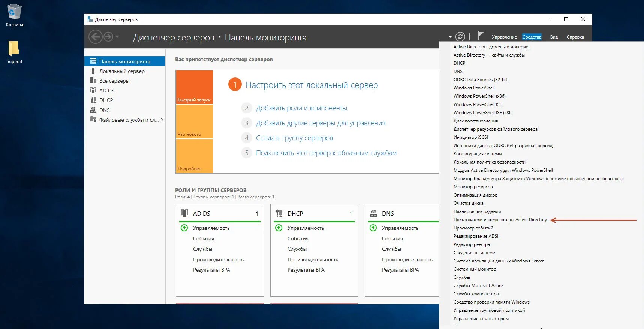Click Добавить роли и компоненты link
The image size is (644, 329).
[x=301, y=108]
